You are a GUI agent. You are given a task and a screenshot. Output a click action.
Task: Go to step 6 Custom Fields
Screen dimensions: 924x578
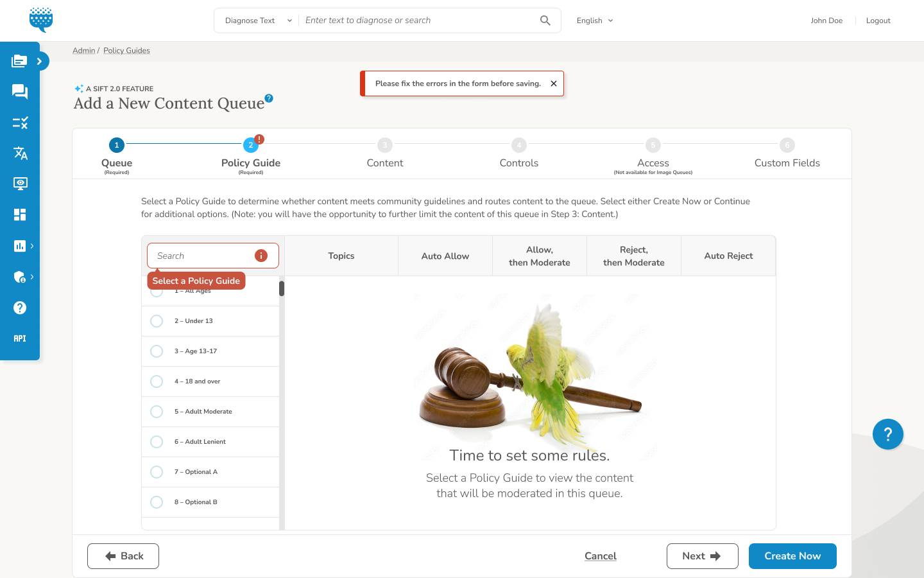[x=787, y=154]
